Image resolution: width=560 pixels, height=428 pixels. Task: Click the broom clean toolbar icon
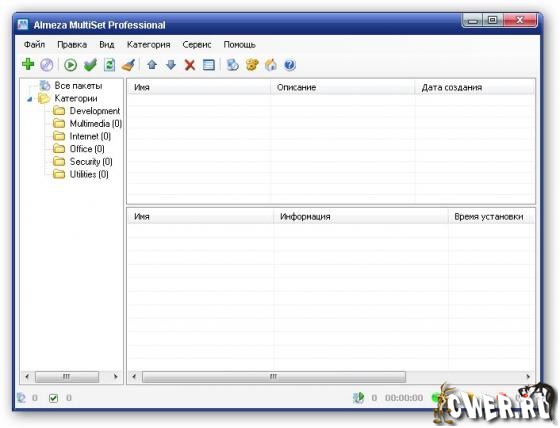click(128, 65)
